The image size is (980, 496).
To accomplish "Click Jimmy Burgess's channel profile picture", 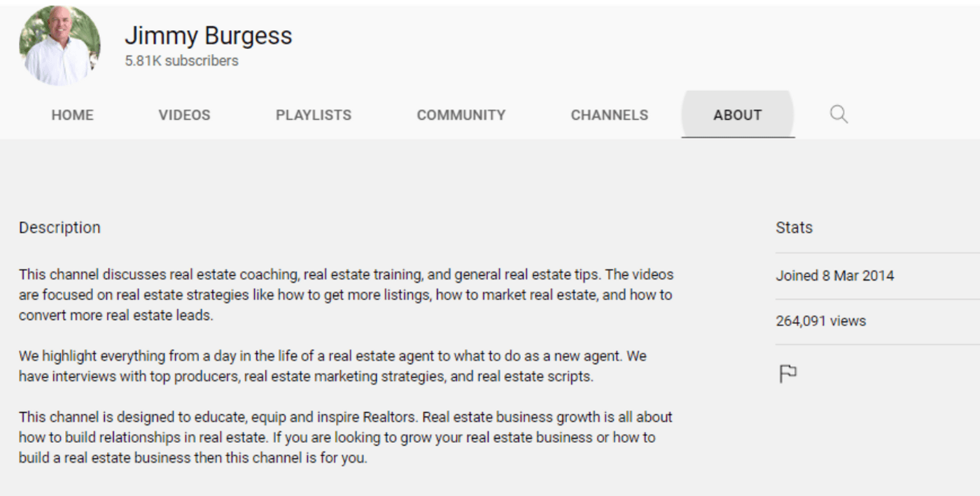I will tap(59, 46).
